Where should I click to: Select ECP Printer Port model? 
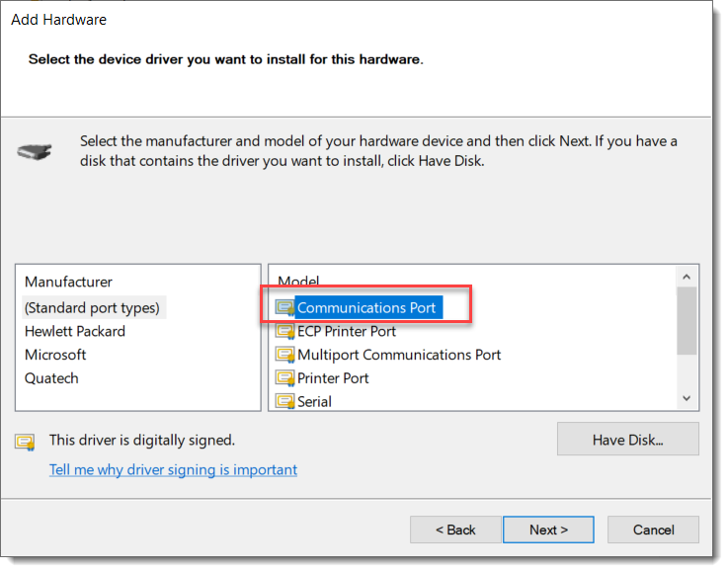347,331
